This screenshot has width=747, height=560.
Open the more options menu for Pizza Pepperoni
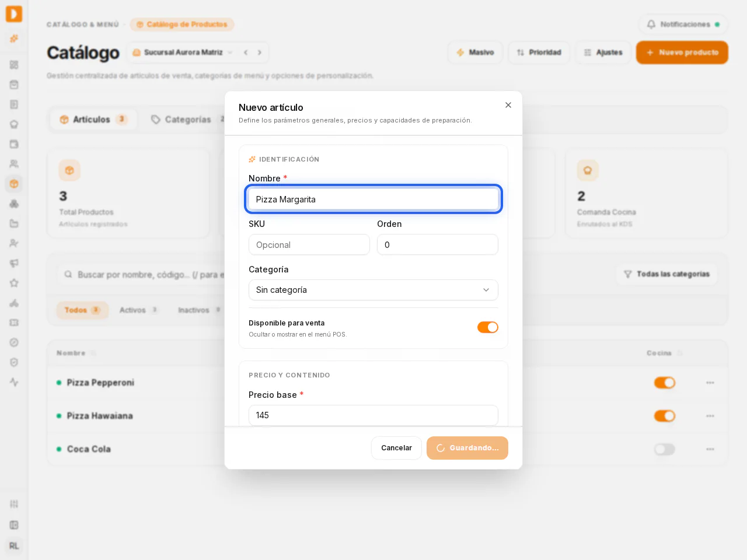click(x=710, y=383)
